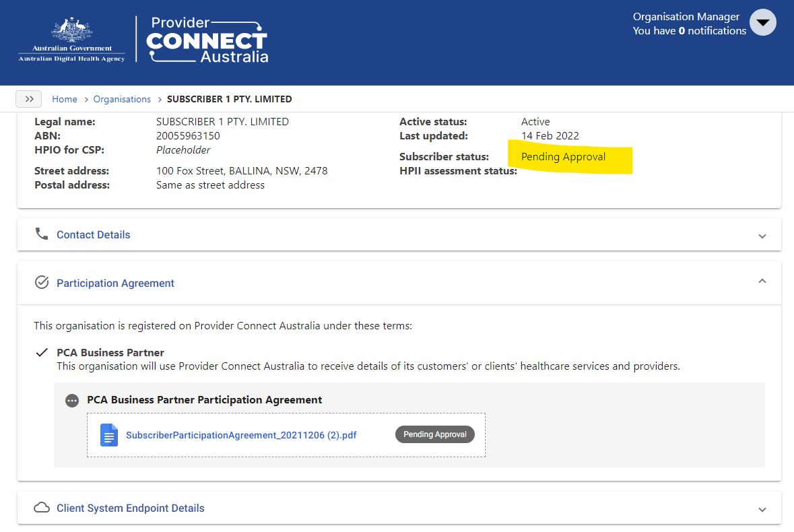
Task: Click the grey Pending Approval badge
Action: click(435, 434)
